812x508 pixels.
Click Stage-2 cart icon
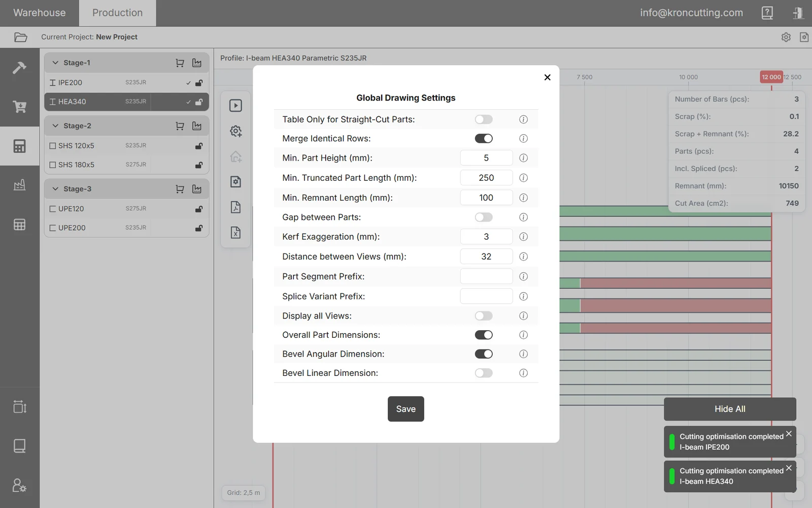pos(180,126)
